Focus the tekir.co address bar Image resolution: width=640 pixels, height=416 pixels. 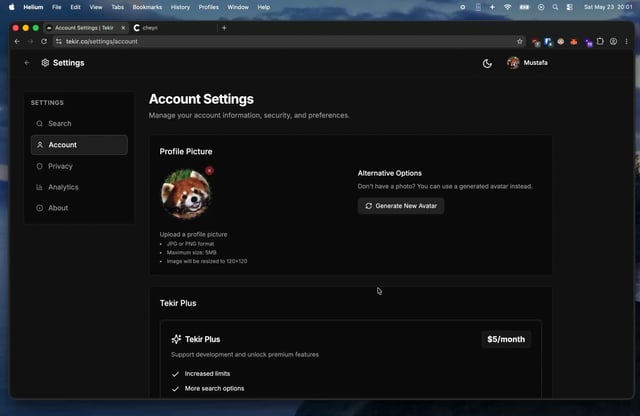click(288, 42)
